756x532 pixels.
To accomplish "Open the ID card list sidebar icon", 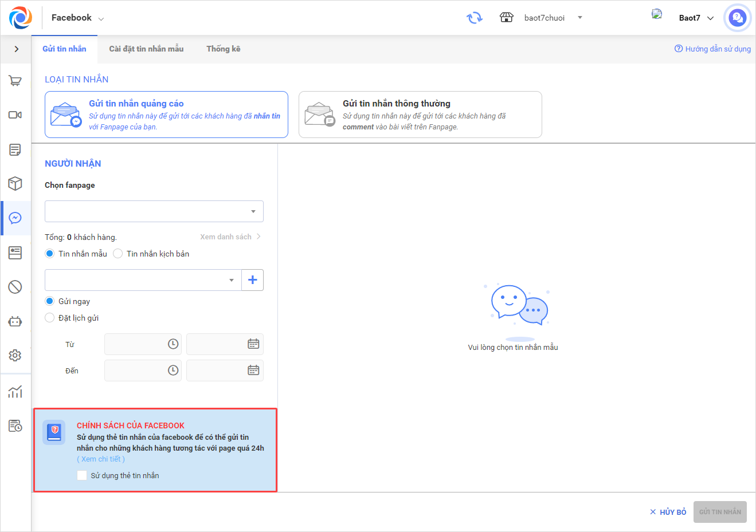I will click(x=15, y=253).
